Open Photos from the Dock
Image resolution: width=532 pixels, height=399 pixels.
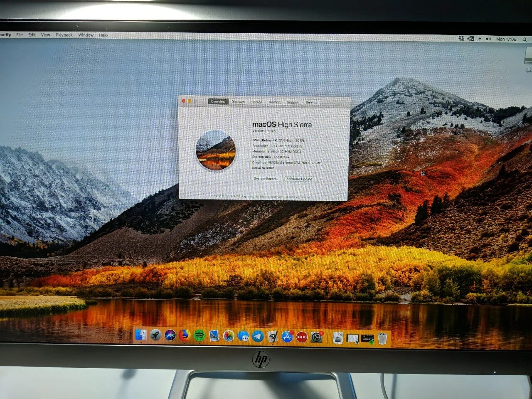(x=228, y=335)
